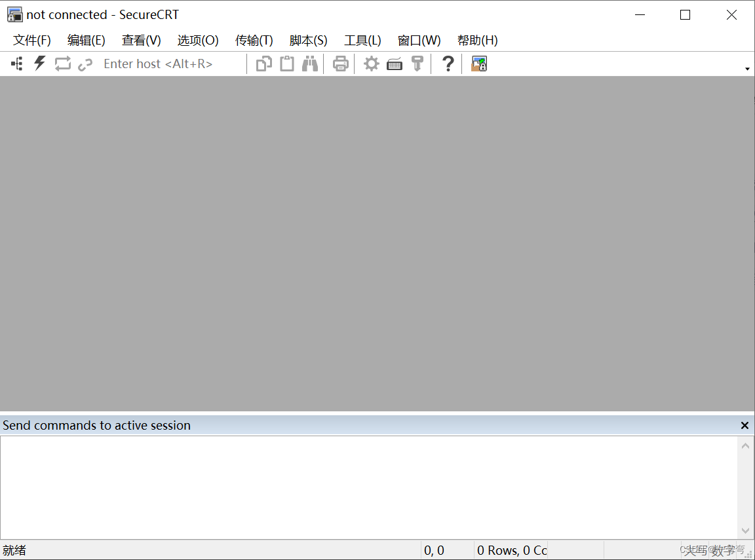Launch SecureFX via the rightmost toolbar icon
This screenshot has width=755, height=560.
click(478, 64)
